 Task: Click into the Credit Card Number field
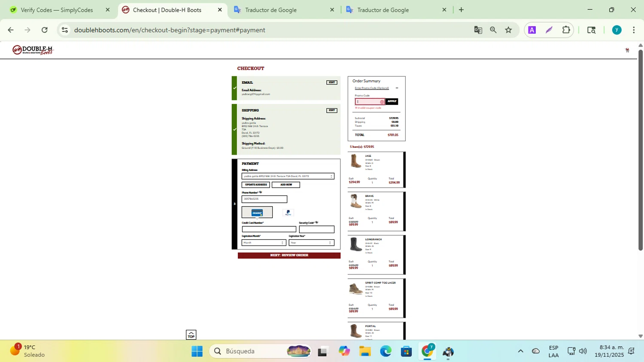[x=269, y=229]
